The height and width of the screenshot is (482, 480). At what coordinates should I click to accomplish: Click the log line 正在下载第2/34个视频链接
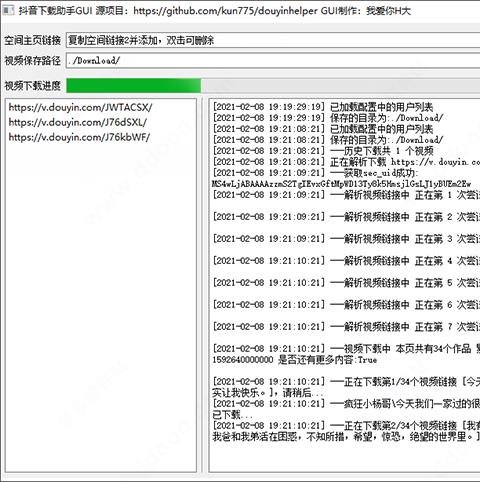346,426
